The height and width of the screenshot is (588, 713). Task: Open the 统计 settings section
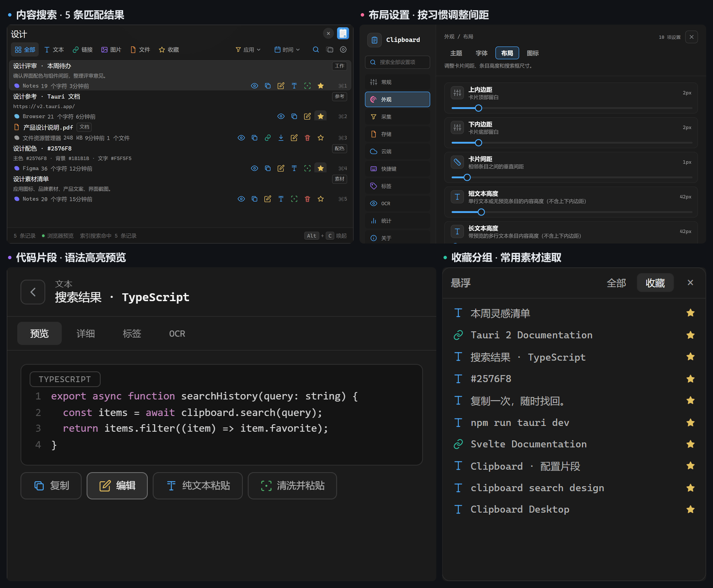[397, 221]
